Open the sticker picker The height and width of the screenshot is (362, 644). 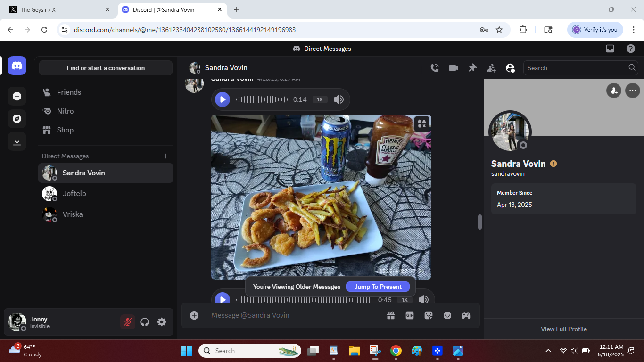coord(429,315)
